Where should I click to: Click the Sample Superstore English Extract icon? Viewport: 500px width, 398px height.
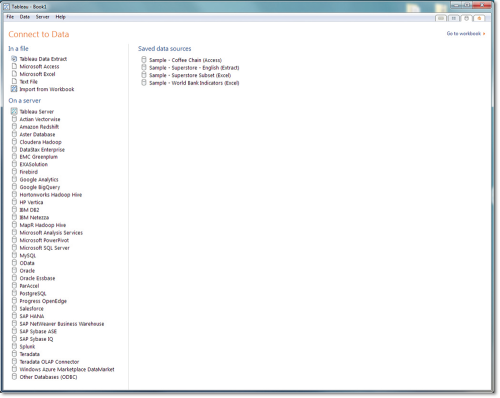[x=144, y=67]
